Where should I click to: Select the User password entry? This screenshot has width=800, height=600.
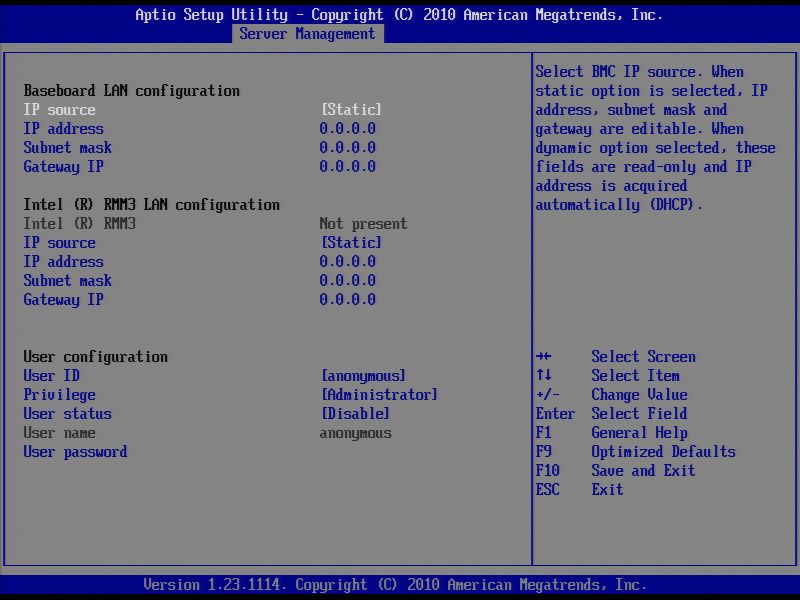[x=76, y=451]
